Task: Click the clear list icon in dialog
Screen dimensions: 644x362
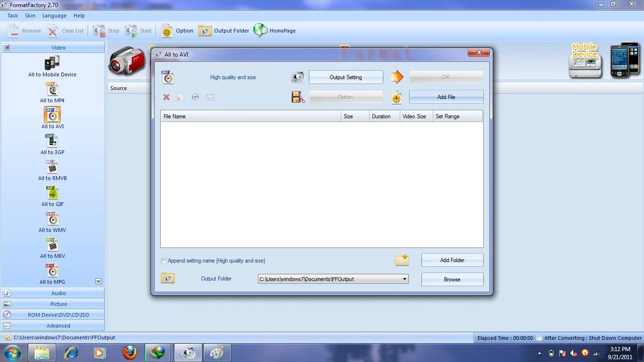Action: 181,97
